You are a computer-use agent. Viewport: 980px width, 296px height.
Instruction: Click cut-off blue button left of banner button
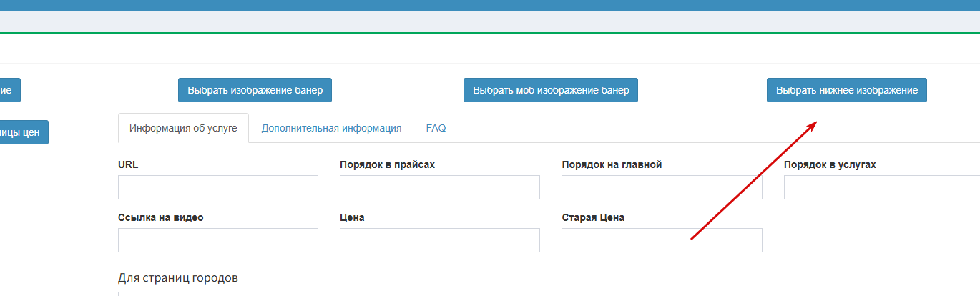click(10, 91)
